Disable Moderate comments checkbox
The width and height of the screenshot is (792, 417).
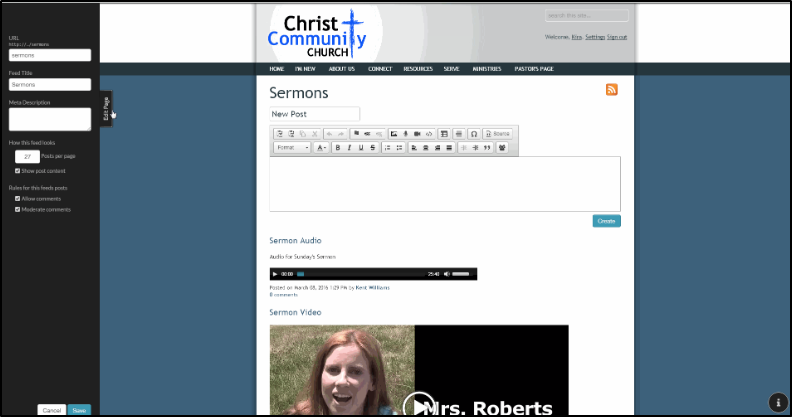click(18, 209)
